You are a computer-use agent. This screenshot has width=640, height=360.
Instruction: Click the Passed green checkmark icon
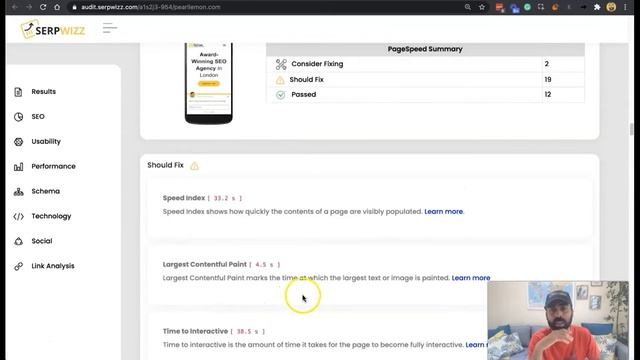(280, 95)
